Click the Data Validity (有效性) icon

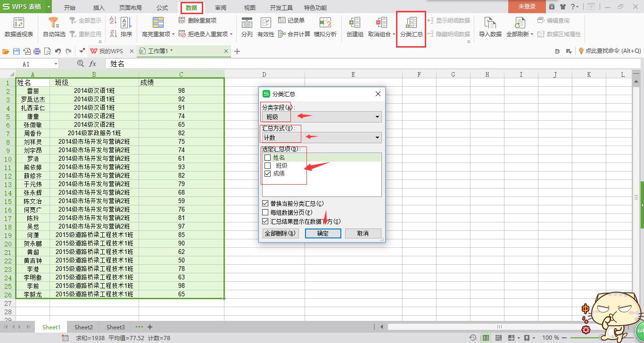point(266,23)
